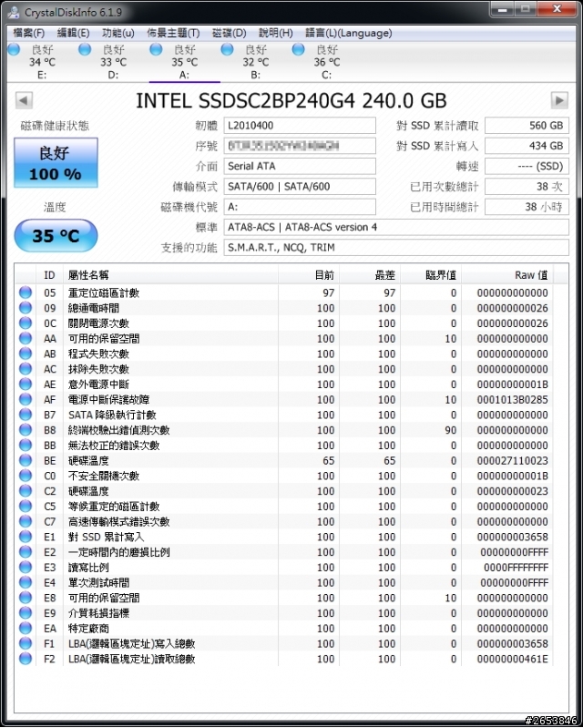Click status icon for attribute BE 硬碟溫度
Viewport: 583px width, 728px height.
tap(26, 460)
